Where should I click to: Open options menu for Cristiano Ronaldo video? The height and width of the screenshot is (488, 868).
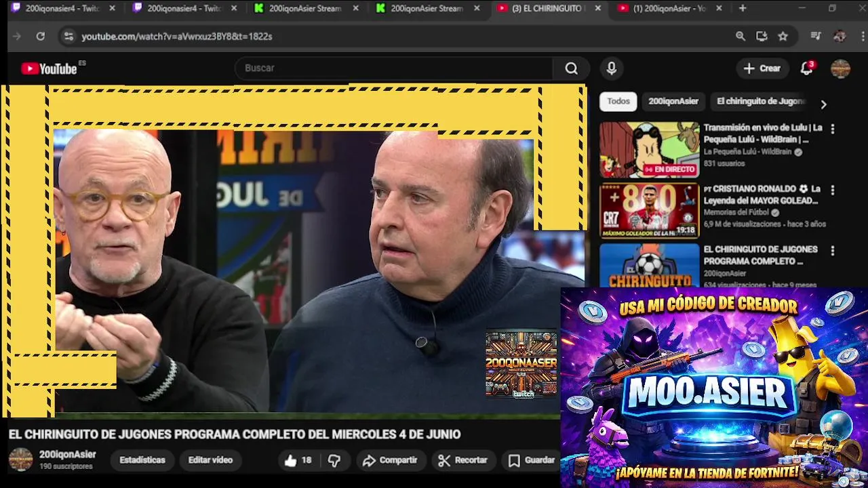click(x=833, y=190)
